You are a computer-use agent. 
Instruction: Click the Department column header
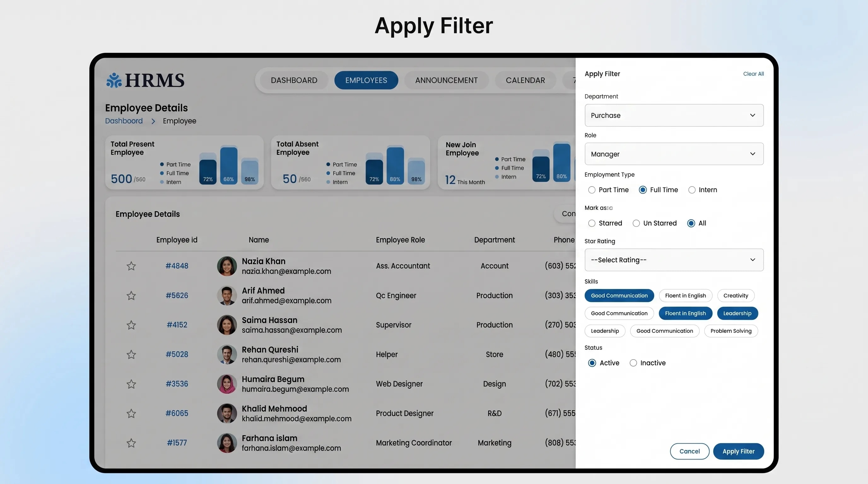coord(494,240)
